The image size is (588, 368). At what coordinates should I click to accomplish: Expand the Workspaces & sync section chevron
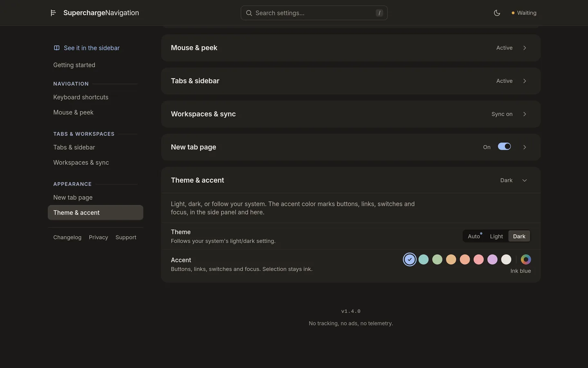pos(525,114)
